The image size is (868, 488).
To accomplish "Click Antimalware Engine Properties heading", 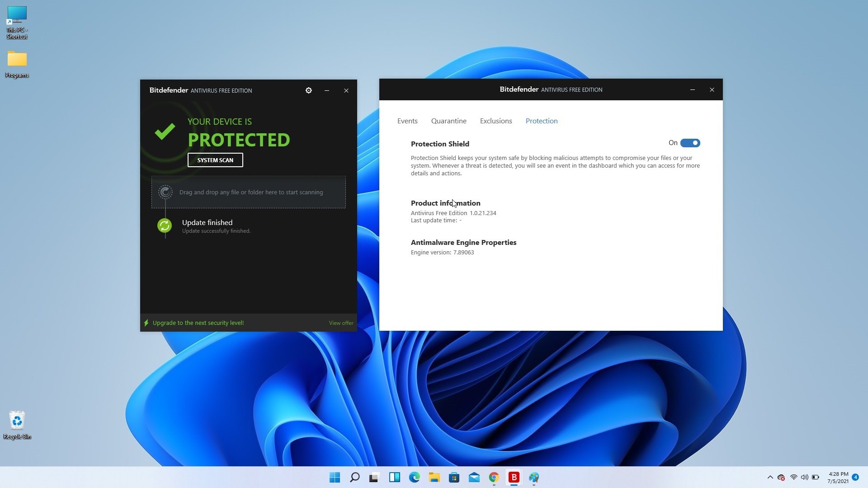I will [463, 242].
